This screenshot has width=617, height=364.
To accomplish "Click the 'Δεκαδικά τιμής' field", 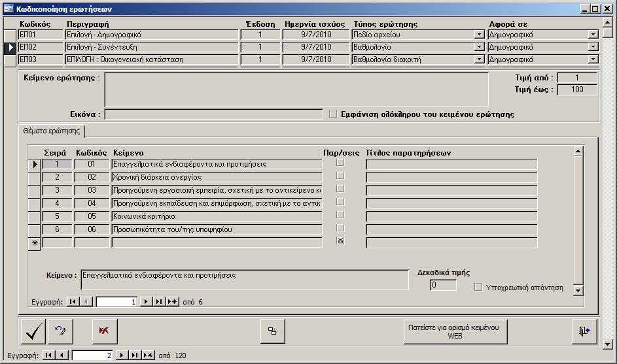I will click(443, 285).
